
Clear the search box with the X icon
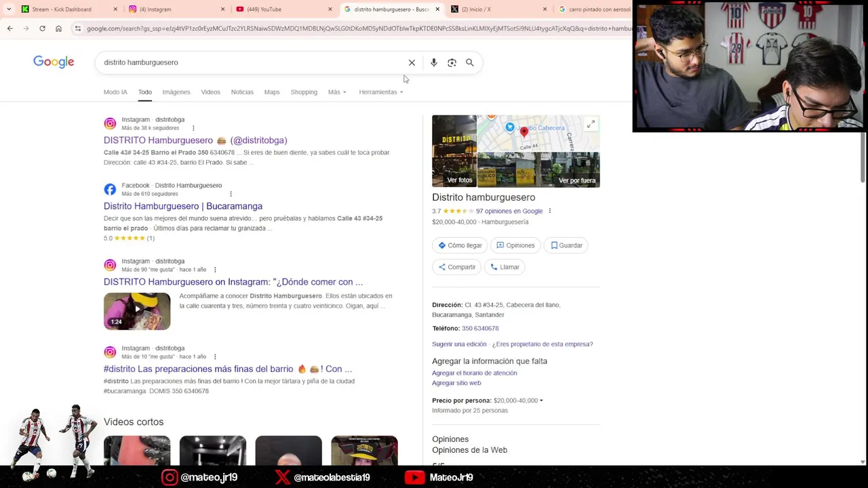pyautogui.click(x=412, y=62)
